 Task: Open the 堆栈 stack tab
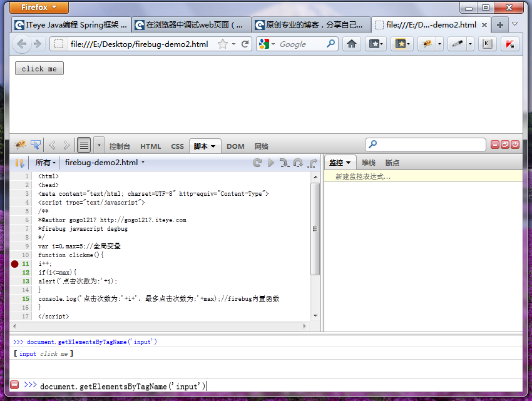pos(368,163)
